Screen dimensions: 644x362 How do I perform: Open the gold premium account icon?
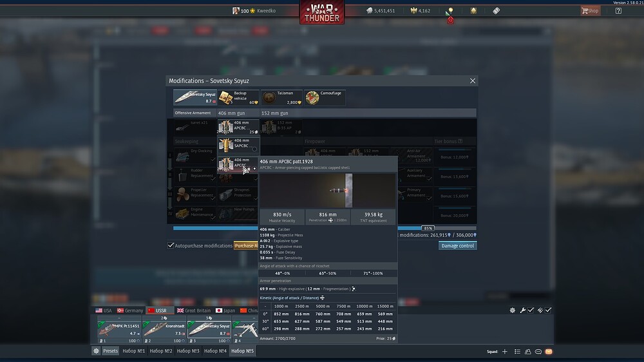coord(473,11)
